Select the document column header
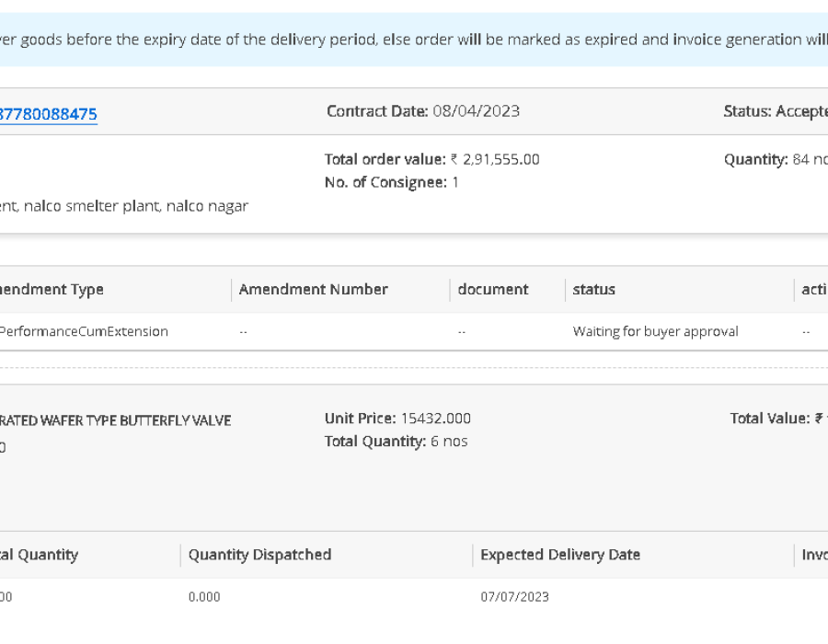Screen dimensions: 828x644 [x=493, y=289]
